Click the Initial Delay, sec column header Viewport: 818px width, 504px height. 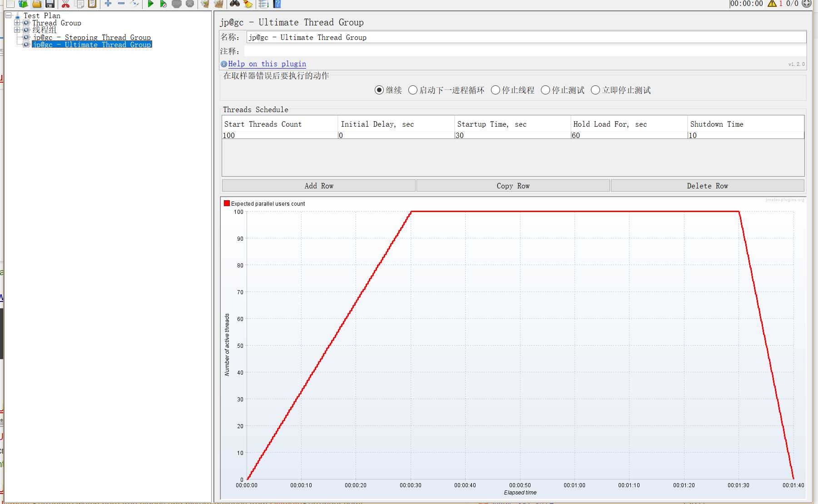(396, 124)
